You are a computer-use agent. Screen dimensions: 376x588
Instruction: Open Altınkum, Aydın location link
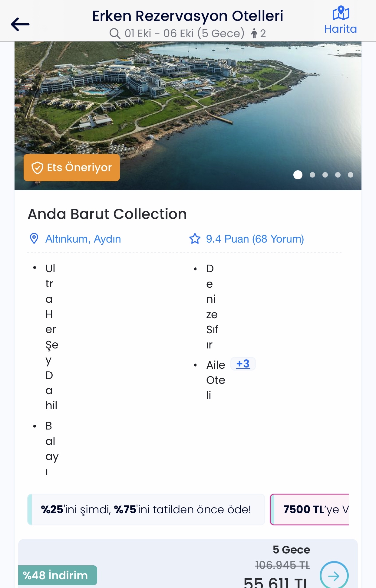(x=83, y=239)
